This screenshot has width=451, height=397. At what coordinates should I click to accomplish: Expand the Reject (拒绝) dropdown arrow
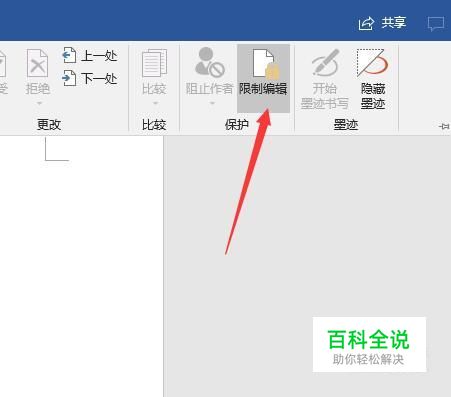39,103
